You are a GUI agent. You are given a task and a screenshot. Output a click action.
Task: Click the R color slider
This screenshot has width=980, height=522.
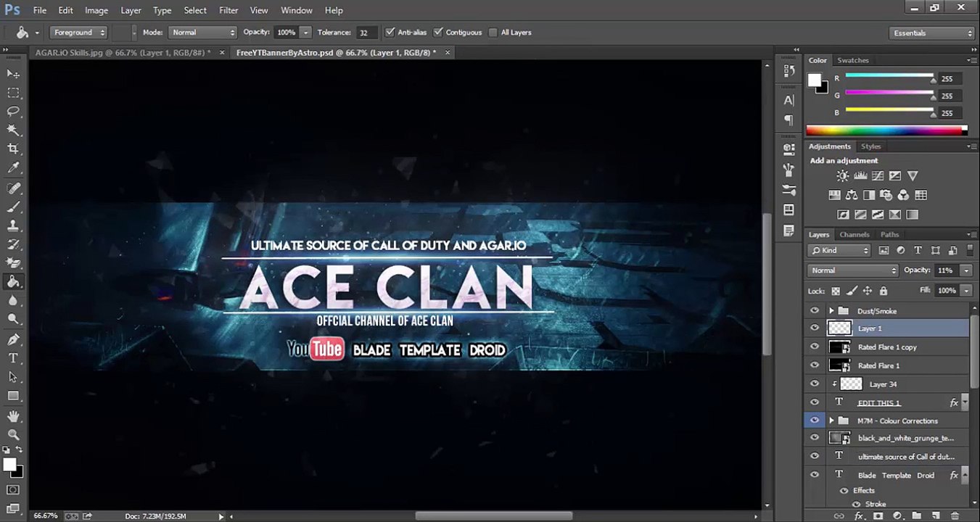point(889,75)
